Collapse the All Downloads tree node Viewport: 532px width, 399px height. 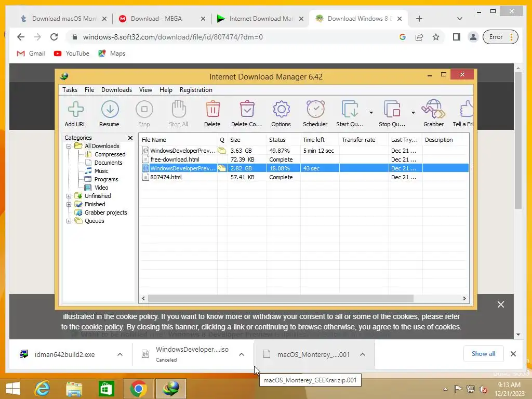pos(69,146)
